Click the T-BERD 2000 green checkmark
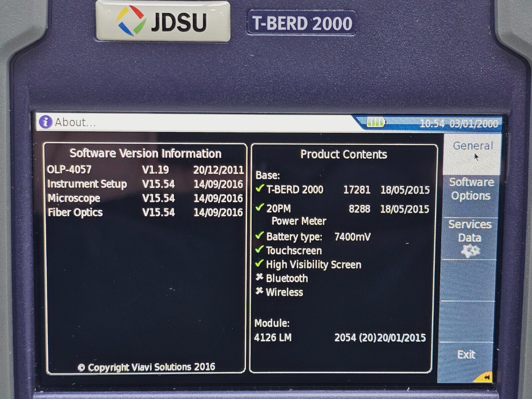This screenshot has height=399, width=532. pyautogui.click(x=260, y=189)
